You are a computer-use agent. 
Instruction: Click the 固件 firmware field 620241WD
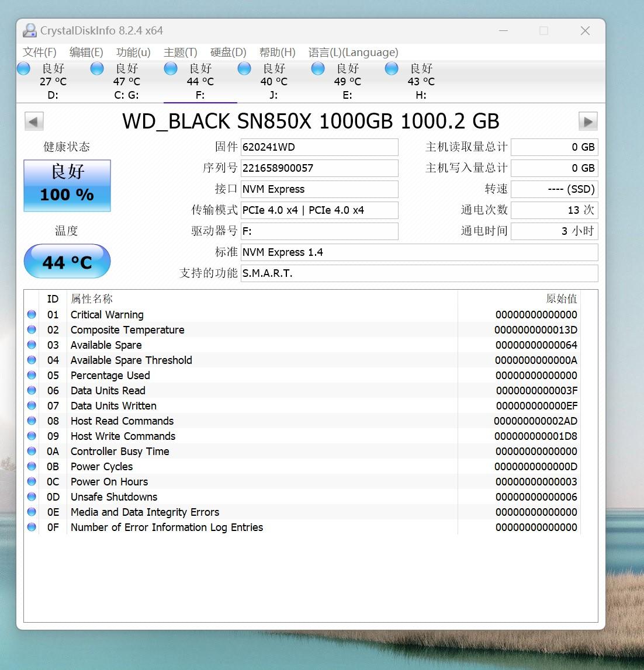[320, 147]
